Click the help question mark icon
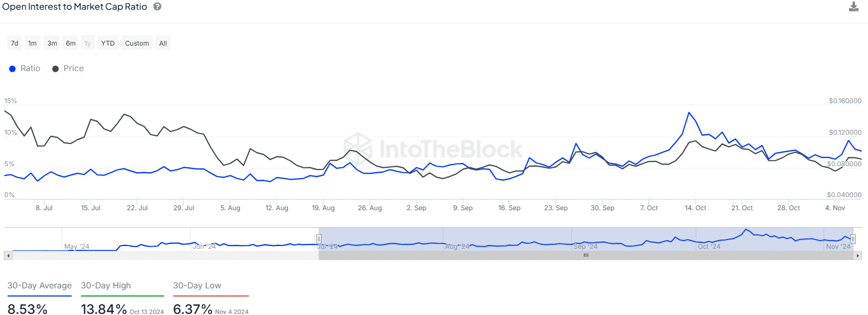Screen dimensions: 868x315 [158, 7]
